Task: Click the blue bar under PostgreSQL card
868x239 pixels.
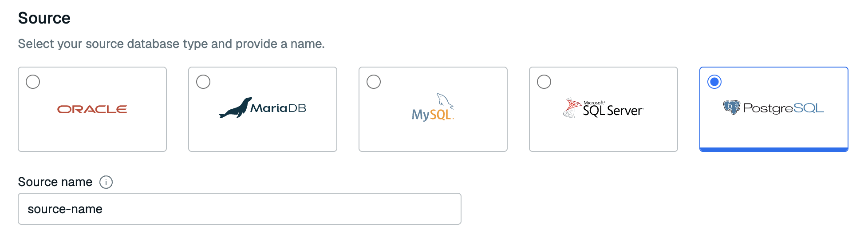Action: pyautogui.click(x=774, y=150)
